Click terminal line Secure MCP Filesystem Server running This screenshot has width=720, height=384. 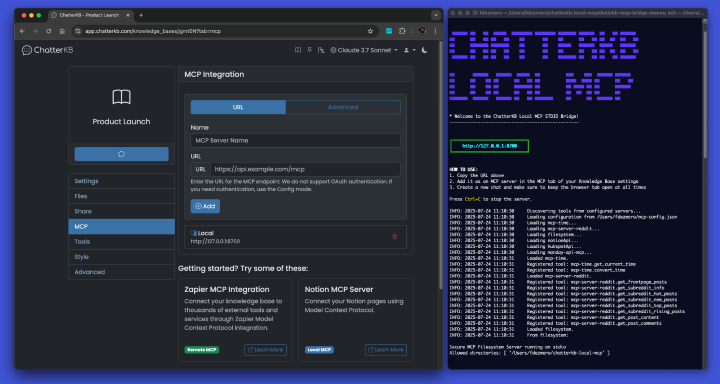507,347
